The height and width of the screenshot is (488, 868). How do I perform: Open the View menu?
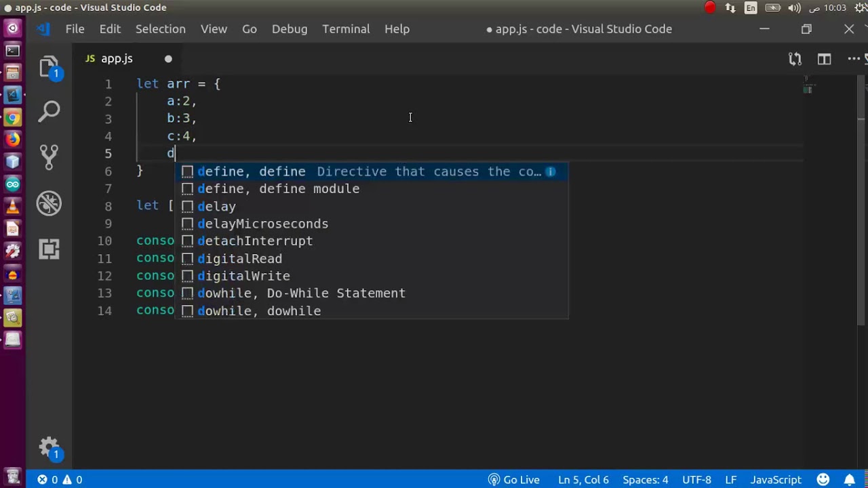214,29
